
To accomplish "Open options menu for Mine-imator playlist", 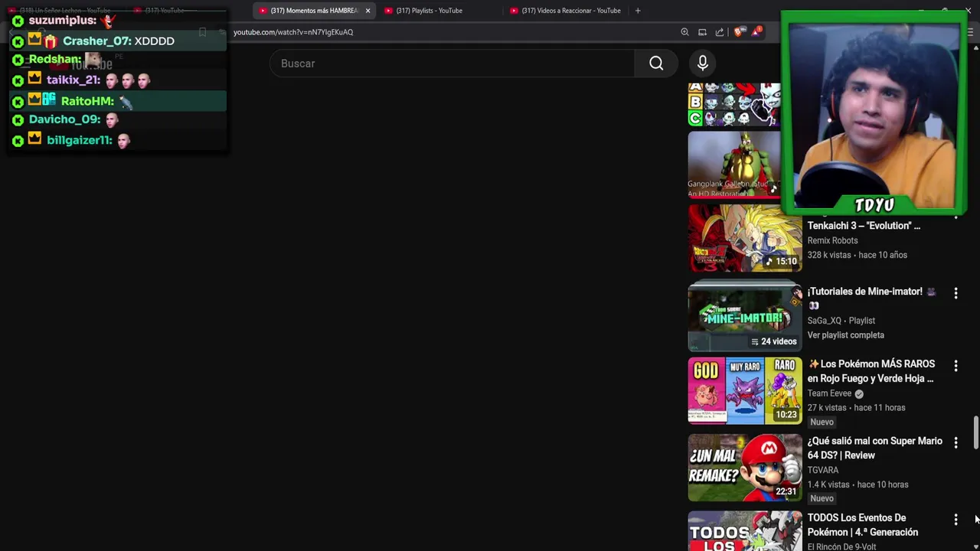I will pyautogui.click(x=955, y=293).
